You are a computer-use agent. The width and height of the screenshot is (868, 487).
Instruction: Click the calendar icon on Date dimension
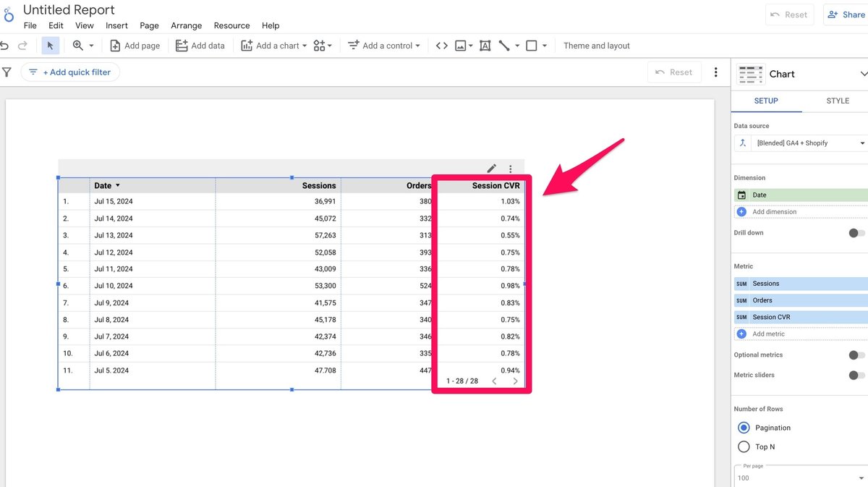[741, 195]
